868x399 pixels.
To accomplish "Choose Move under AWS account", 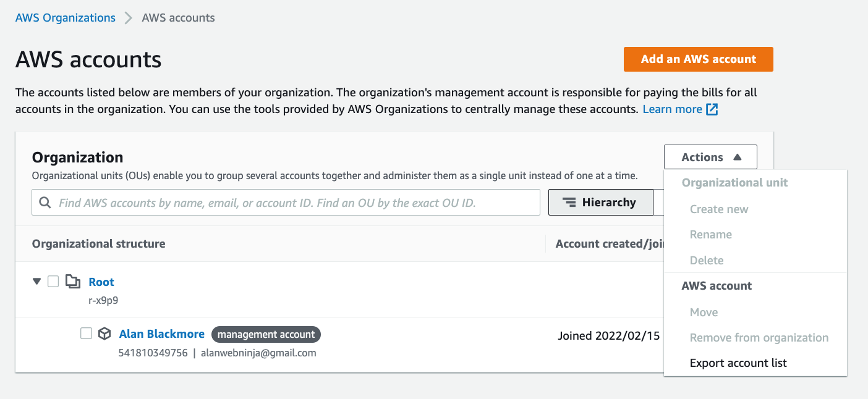I will point(704,313).
